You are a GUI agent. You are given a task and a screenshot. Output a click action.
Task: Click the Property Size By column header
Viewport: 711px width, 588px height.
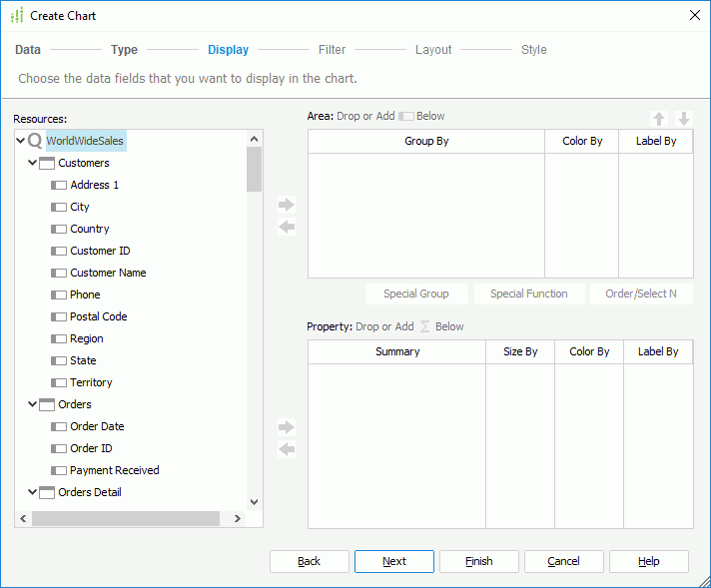click(520, 351)
